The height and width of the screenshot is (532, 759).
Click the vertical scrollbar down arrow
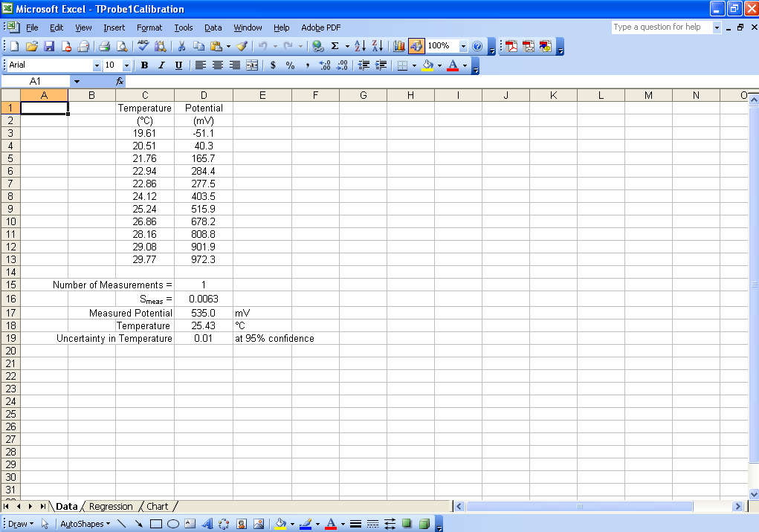[x=754, y=494]
